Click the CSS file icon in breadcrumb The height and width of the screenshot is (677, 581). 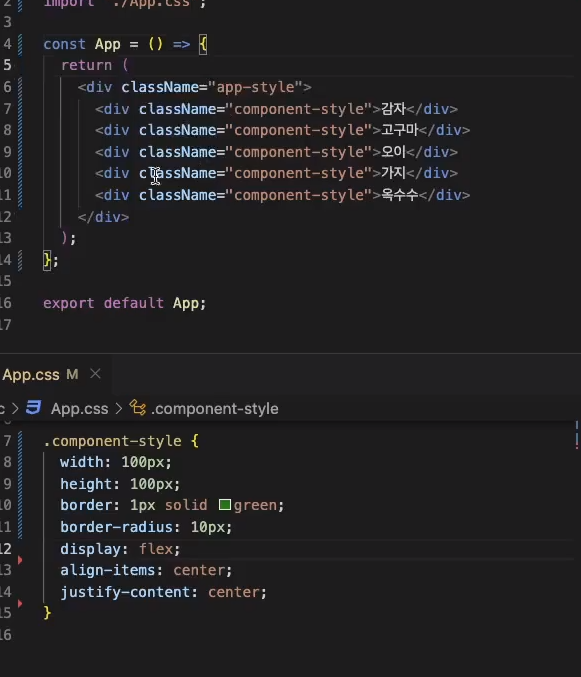pos(34,408)
